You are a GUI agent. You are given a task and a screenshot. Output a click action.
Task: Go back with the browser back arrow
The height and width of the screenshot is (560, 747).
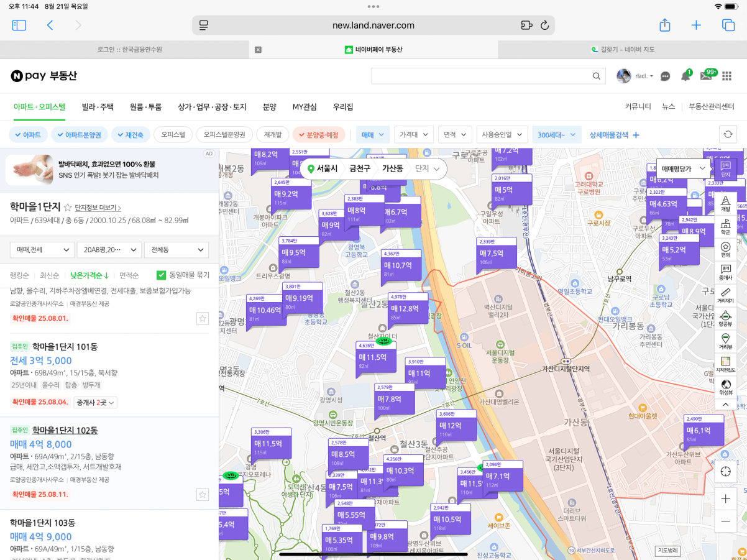[x=50, y=25]
